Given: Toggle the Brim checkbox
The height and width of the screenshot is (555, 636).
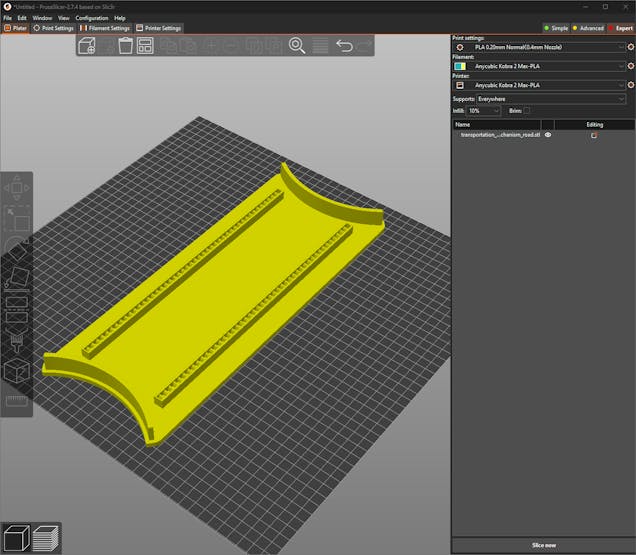Looking at the screenshot, I should click(527, 110).
